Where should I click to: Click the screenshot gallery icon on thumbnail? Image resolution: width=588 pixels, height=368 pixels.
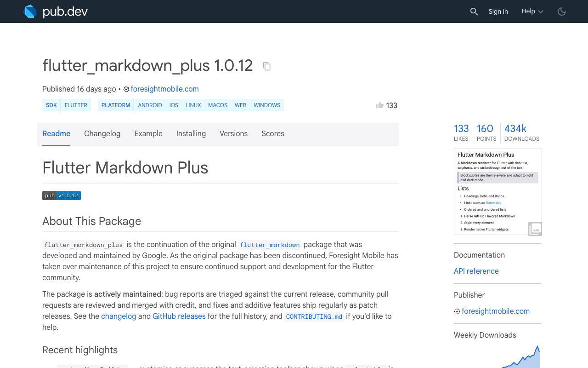535,229
